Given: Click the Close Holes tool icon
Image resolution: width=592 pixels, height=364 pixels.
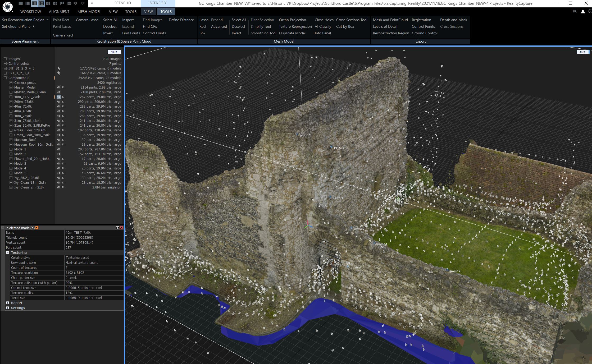Looking at the screenshot, I should (x=324, y=20).
